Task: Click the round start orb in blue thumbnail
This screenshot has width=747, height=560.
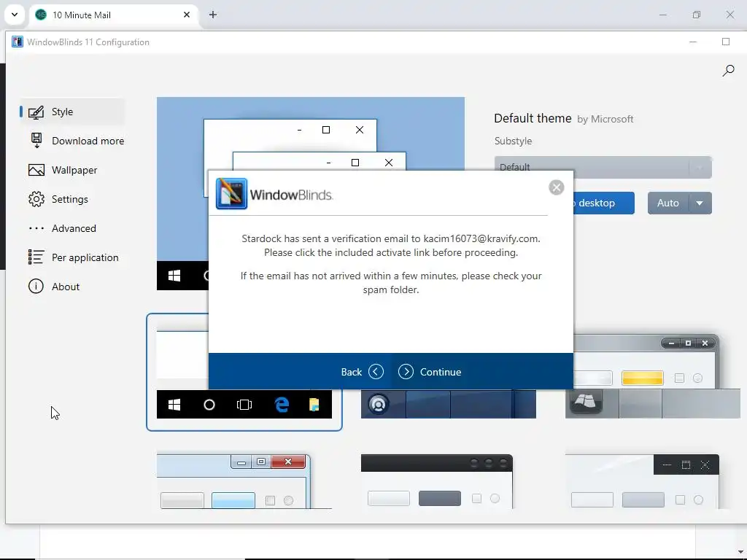Action: click(379, 405)
